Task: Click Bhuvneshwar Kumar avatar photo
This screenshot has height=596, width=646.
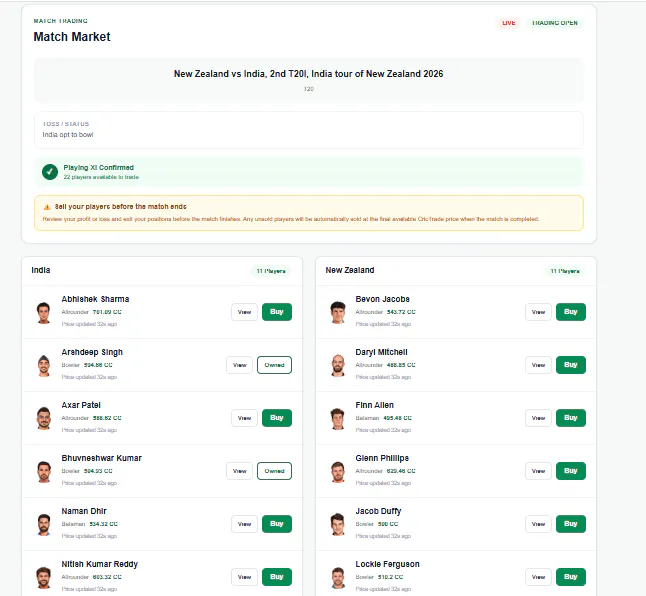Action: coord(44,472)
